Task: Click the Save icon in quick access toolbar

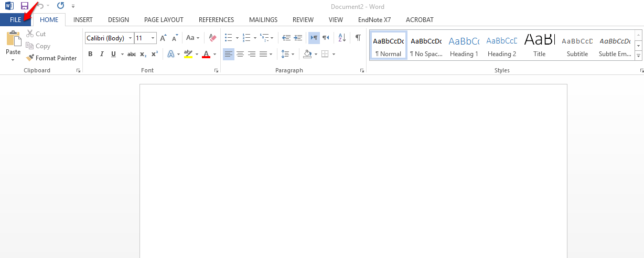Action: pos(24,6)
